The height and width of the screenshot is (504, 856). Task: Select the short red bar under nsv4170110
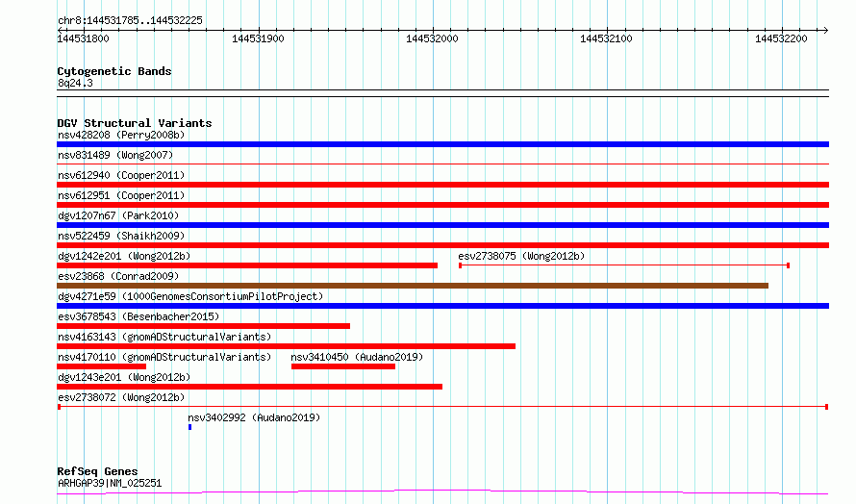(x=102, y=366)
